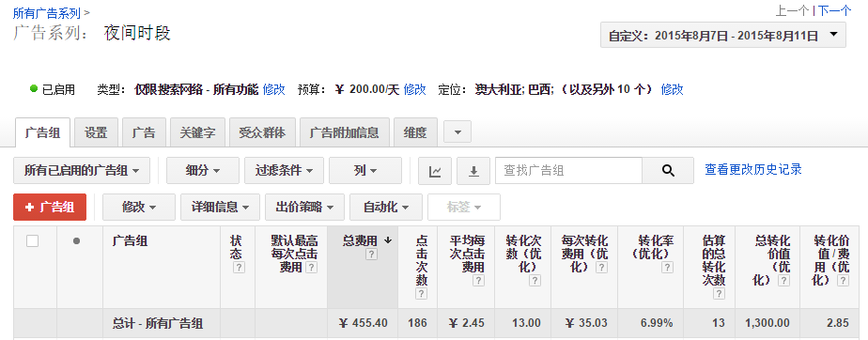Click the sort arrow on 总费用
This screenshot has height=340, width=868.
tap(387, 240)
